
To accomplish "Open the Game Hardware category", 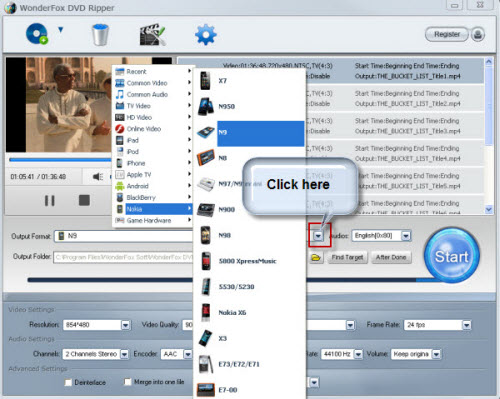I will (x=153, y=220).
